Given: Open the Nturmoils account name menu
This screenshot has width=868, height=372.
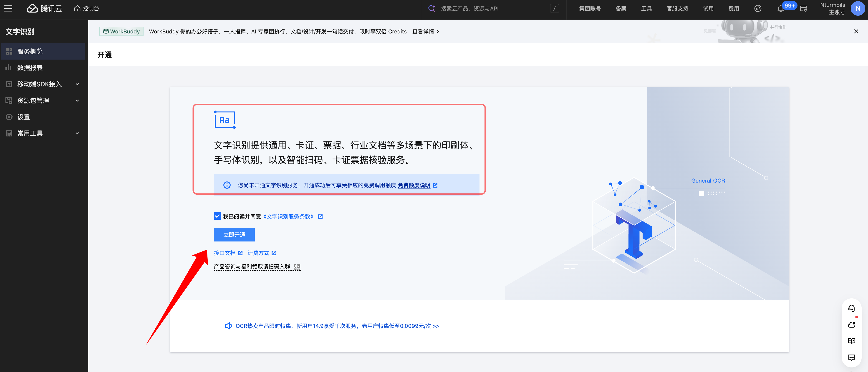Looking at the screenshot, I should (x=832, y=8).
